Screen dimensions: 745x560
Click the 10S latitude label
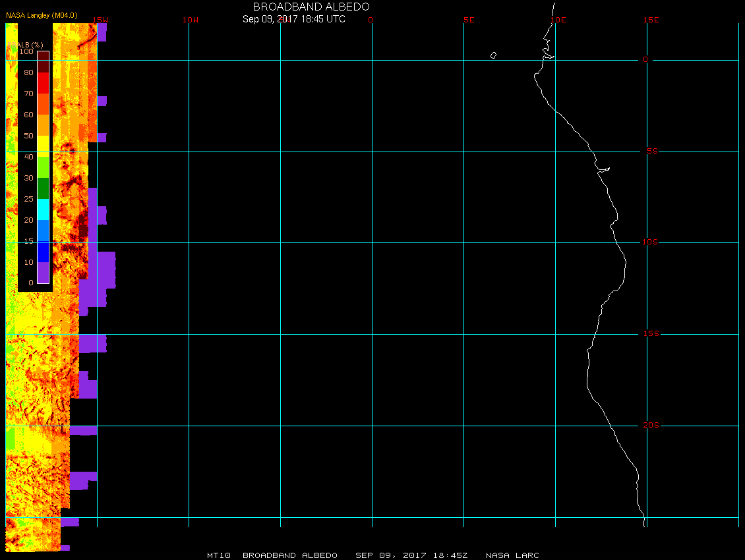pos(650,242)
